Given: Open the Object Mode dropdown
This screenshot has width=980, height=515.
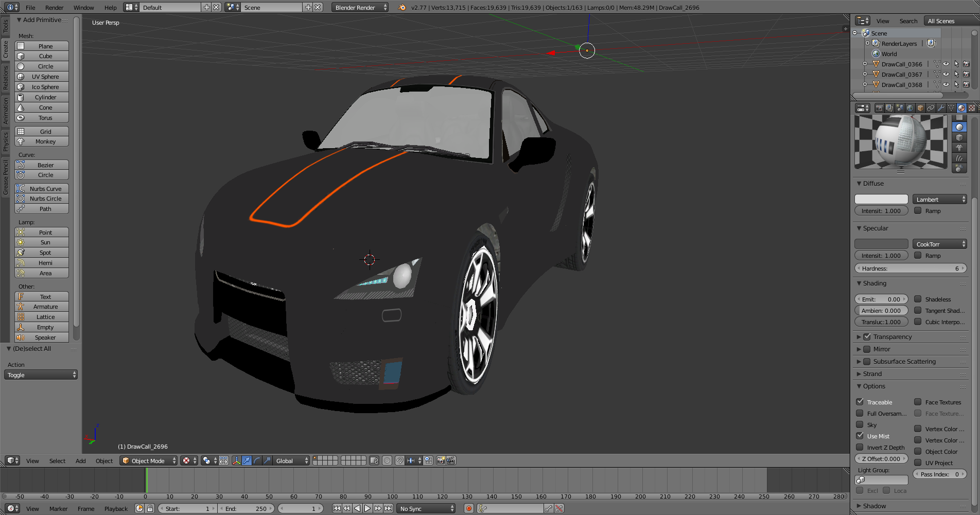Looking at the screenshot, I should tap(149, 460).
